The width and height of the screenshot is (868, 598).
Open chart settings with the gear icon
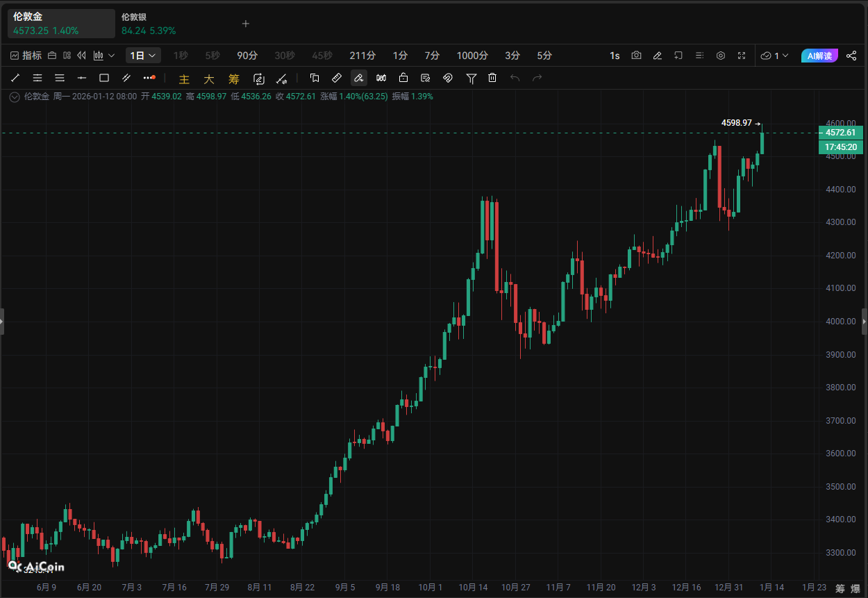coord(721,56)
